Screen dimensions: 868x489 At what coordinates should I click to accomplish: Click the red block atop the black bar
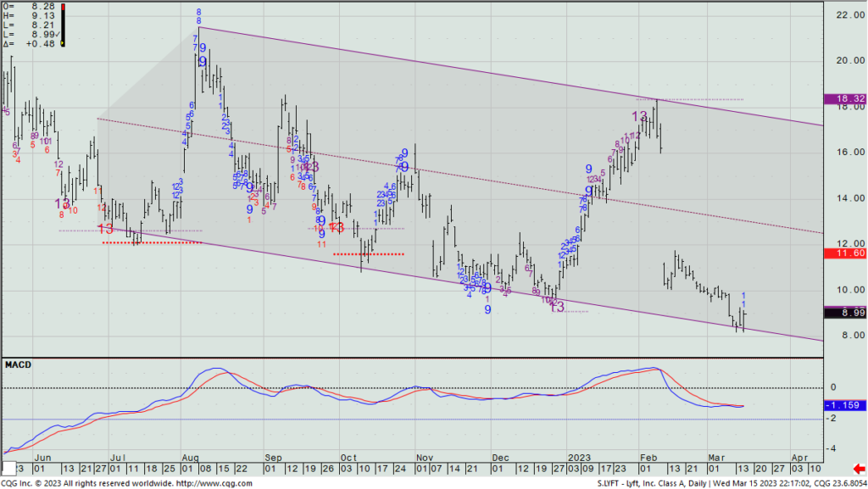pos(64,8)
